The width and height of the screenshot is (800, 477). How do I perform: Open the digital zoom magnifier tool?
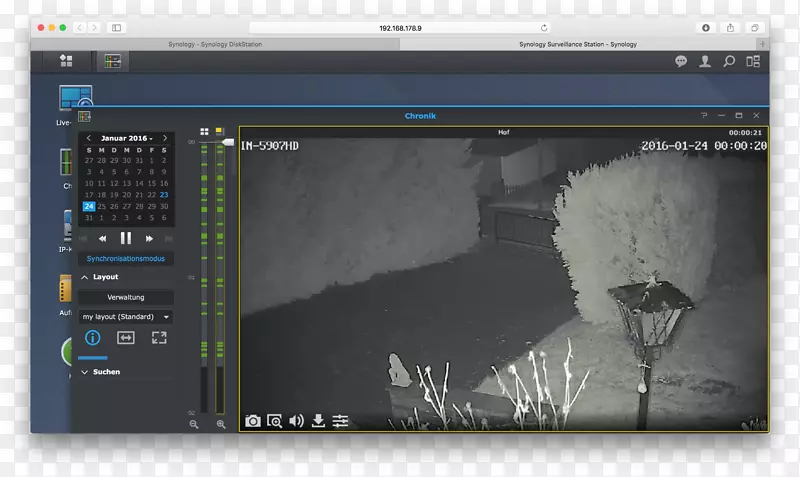(274, 421)
